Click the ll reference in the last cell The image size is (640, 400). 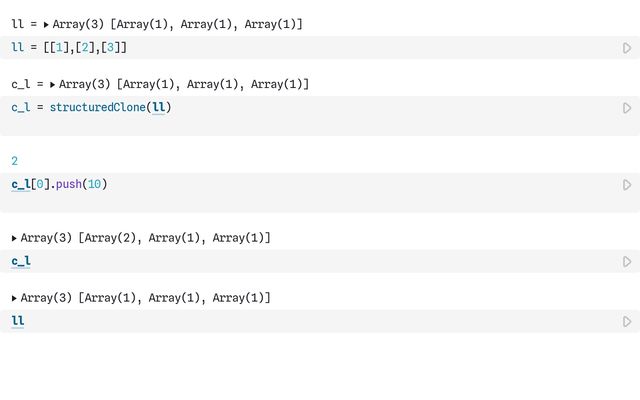(17, 322)
